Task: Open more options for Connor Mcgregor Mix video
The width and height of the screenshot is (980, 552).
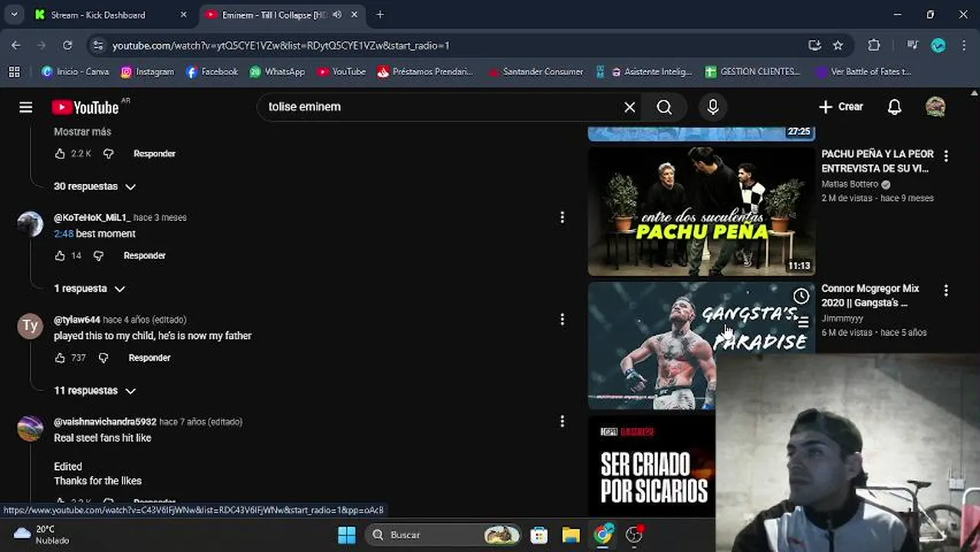Action: (945, 291)
